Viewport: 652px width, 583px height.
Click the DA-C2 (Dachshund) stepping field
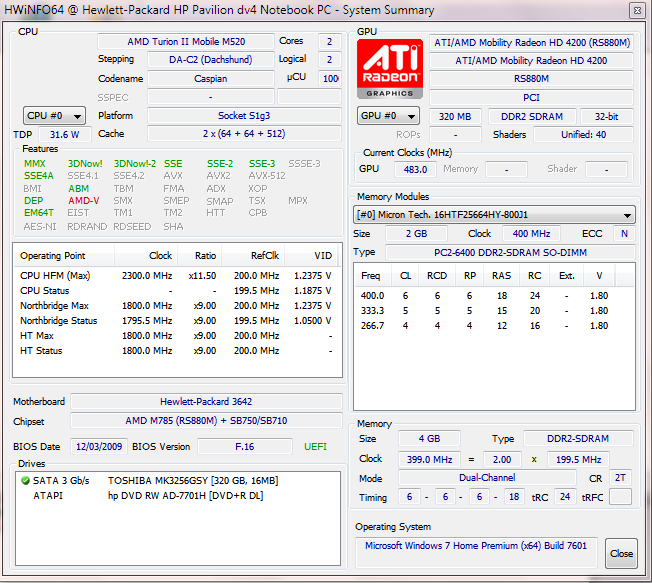point(211,59)
